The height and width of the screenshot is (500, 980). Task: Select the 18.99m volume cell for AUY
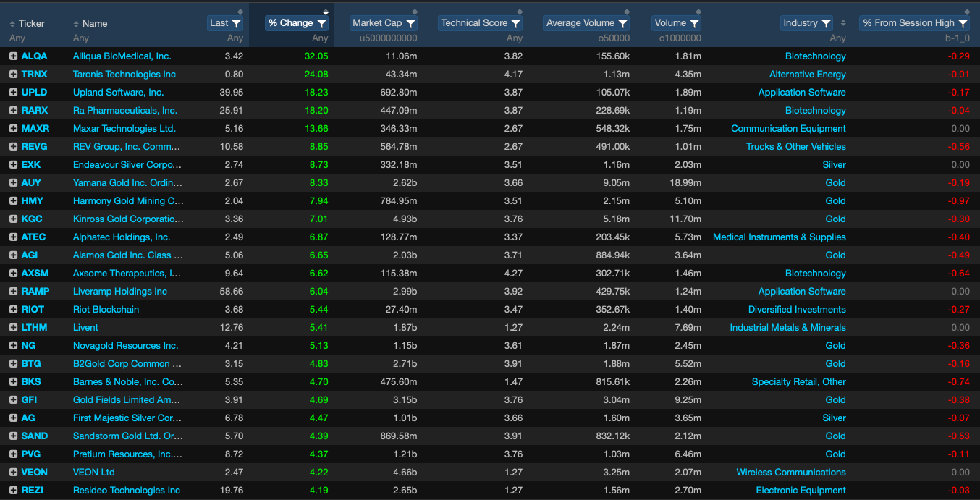pyautogui.click(x=686, y=183)
